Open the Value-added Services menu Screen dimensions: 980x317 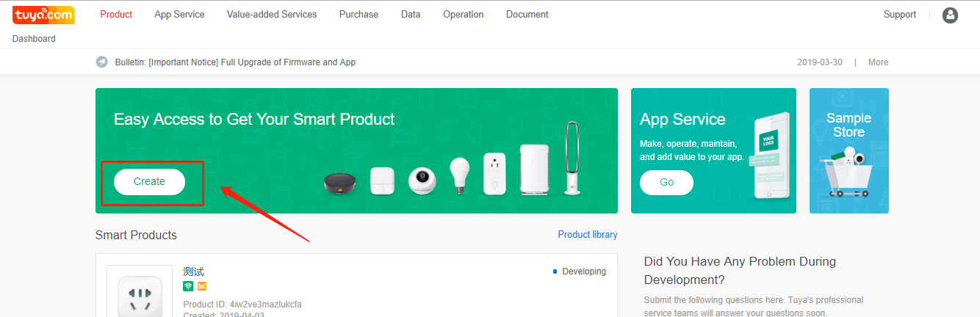pyautogui.click(x=272, y=15)
